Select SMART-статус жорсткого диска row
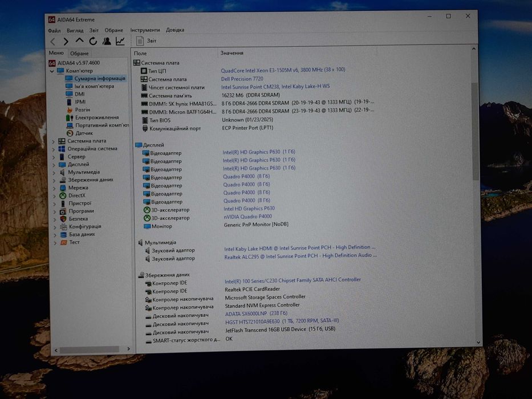Viewport: 532px width, 399px height. coord(261,340)
